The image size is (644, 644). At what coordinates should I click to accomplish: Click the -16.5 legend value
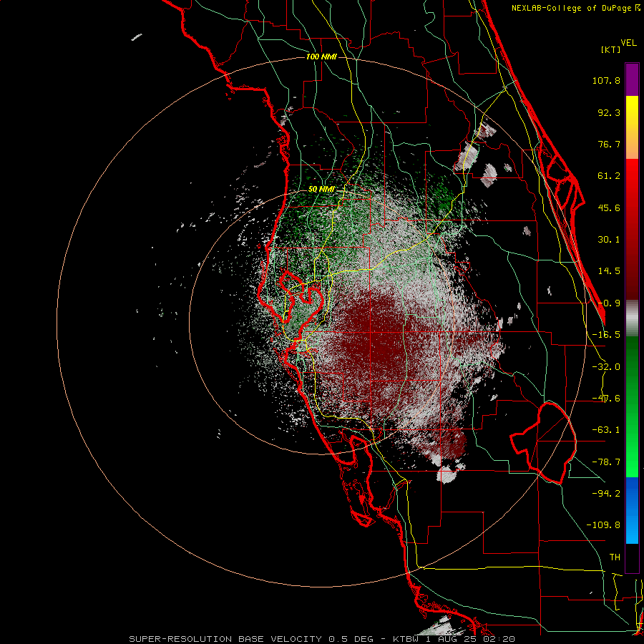(x=606, y=335)
